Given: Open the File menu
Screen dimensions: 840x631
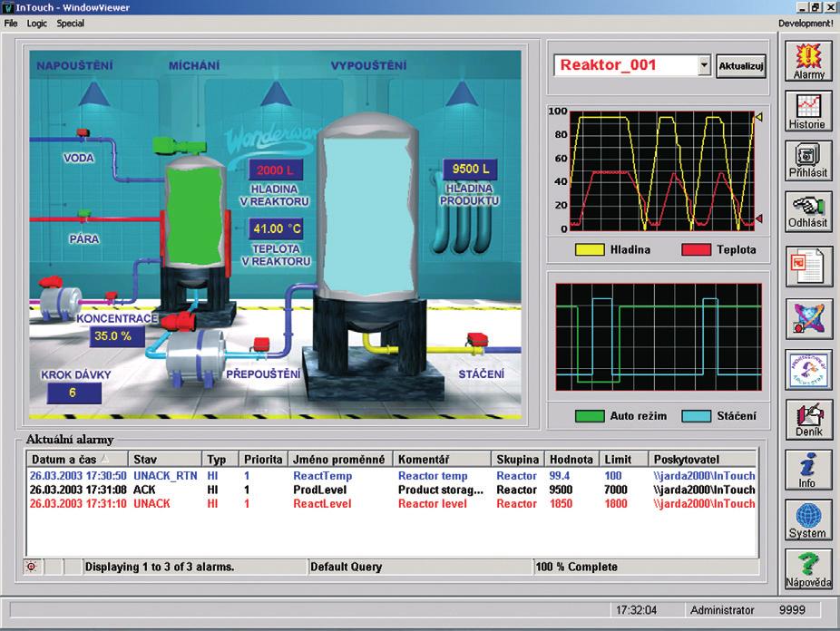Looking at the screenshot, I should [x=11, y=24].
